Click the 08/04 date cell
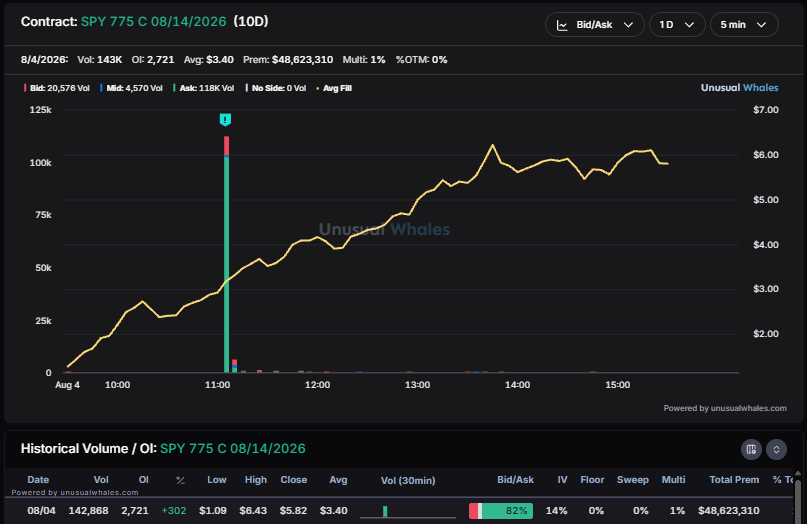 41,511
